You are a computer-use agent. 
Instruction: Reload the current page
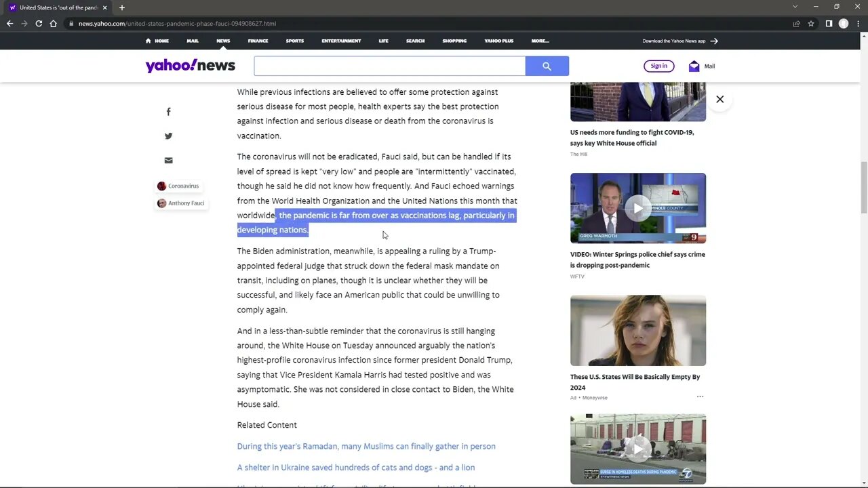point(39,24)
